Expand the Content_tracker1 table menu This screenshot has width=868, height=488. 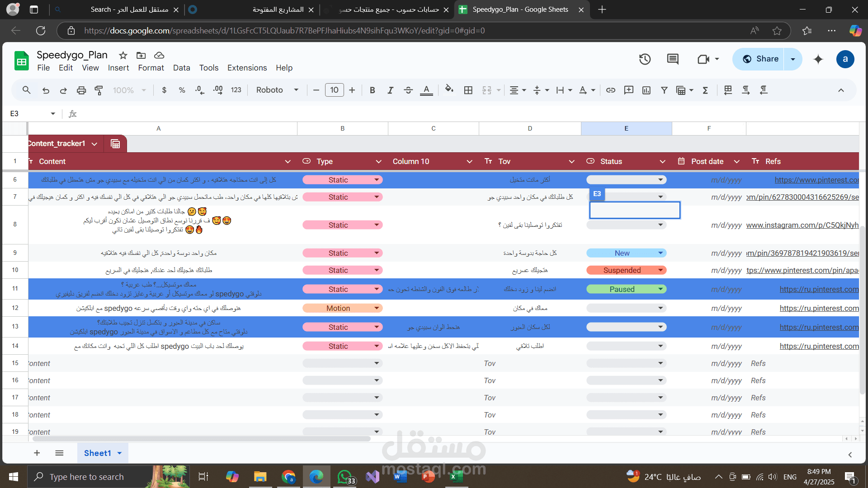pos(94,144)
